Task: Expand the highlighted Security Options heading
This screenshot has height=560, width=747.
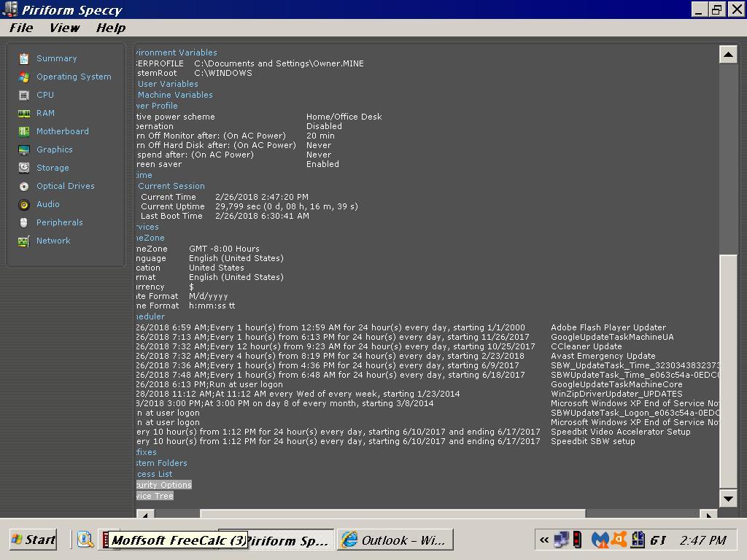Action: click(164, 485)
